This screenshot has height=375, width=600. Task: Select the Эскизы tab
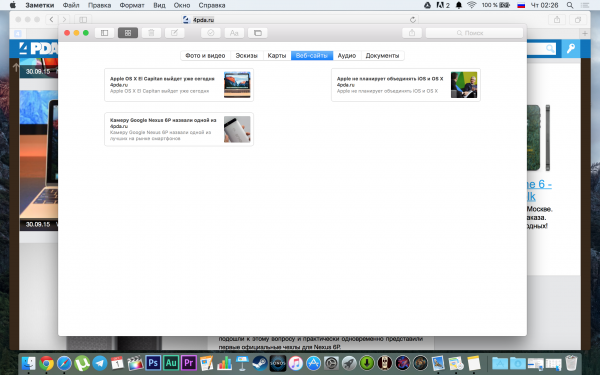point(246,55)
